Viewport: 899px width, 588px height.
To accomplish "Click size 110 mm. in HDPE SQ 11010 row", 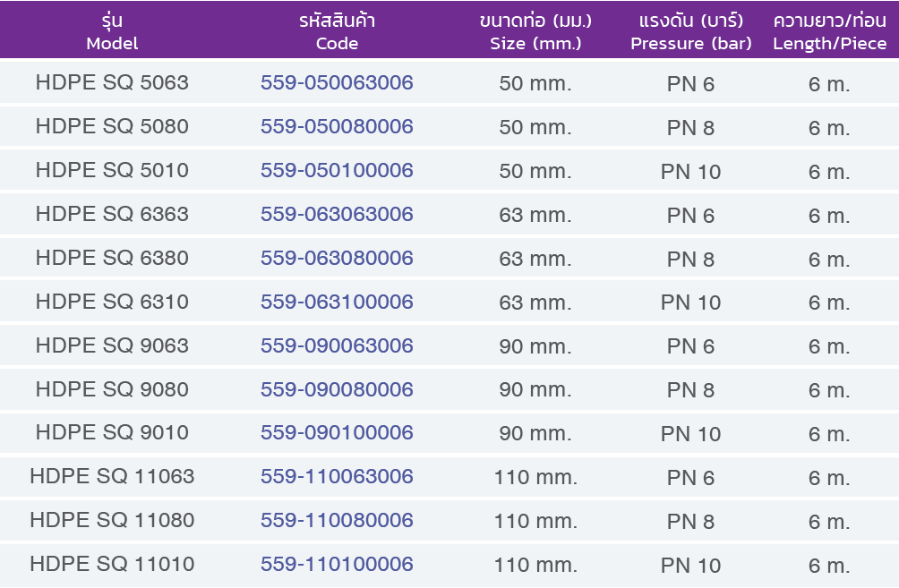I will pyautogui.click(x=535, y=565).
